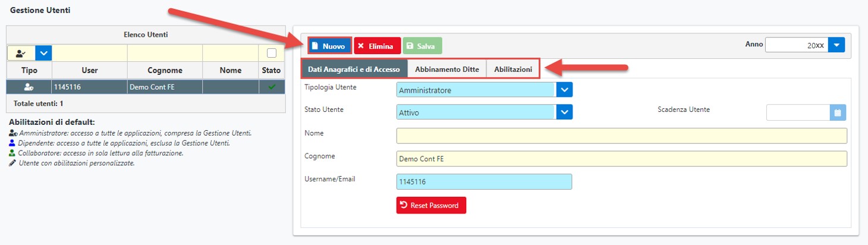Click the Username/Email field
The width and height of the screenshot is (868, 245).
click(x=484, y=181)
